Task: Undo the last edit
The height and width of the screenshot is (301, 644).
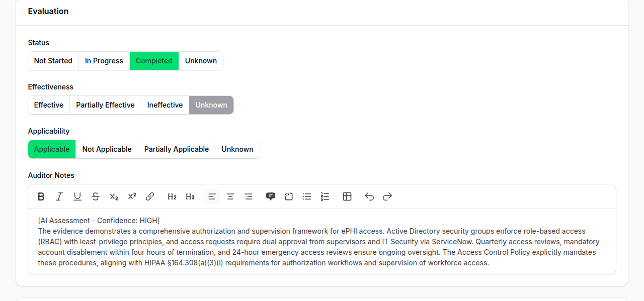Action: pyautogui.click(x=369, y=196)
